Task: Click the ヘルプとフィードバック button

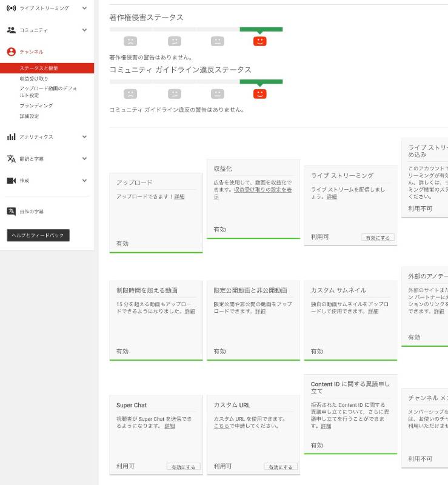Action: click(x=38, y=235)
